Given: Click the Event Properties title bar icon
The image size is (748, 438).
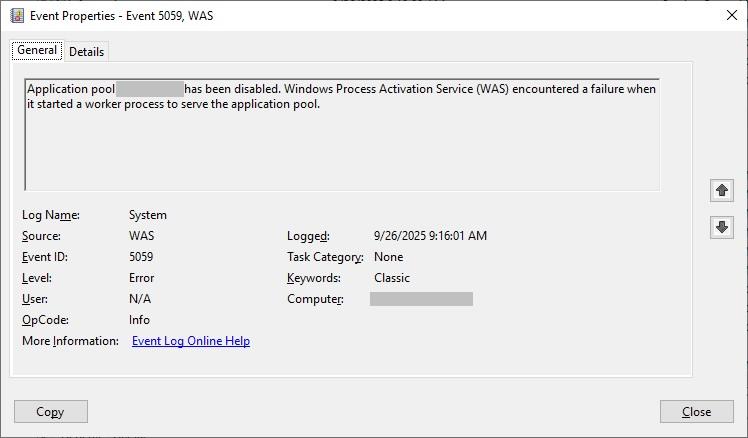Looking at the screenshot, I should (17, 16).
